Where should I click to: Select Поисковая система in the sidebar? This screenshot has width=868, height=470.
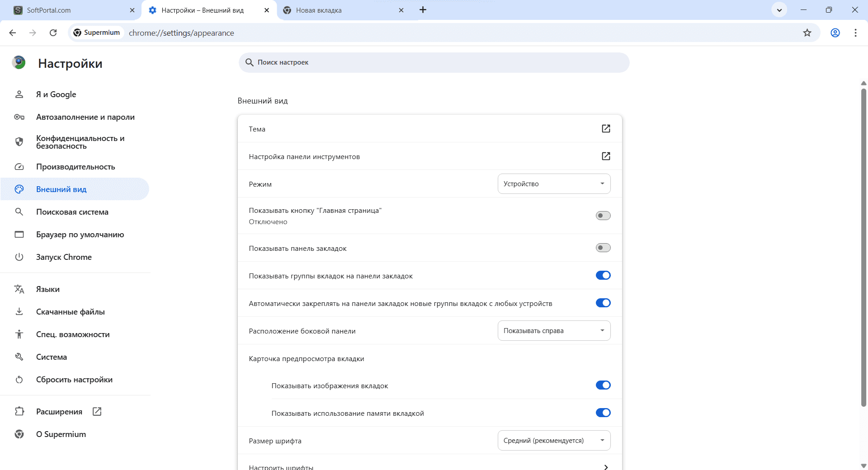point(72,212)
